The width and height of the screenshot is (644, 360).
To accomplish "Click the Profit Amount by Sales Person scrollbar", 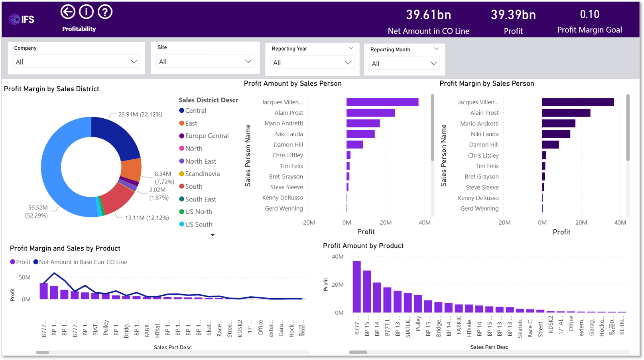I will click(432, 127).
